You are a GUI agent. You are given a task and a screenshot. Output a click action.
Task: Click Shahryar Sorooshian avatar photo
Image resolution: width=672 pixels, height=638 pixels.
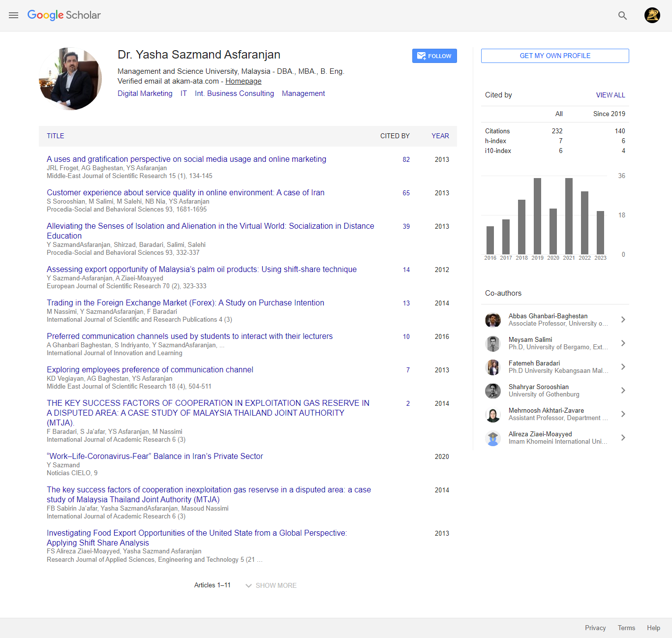coord(493,391)
